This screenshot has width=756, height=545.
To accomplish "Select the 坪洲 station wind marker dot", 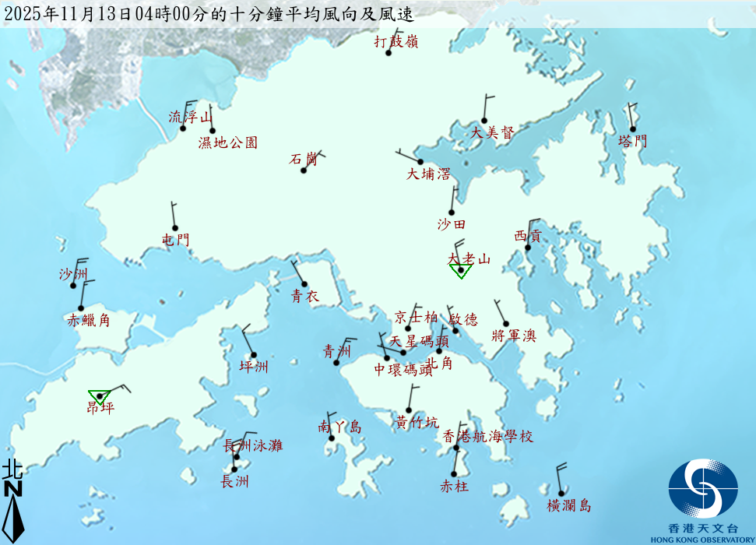I will (x=253, y=355).
